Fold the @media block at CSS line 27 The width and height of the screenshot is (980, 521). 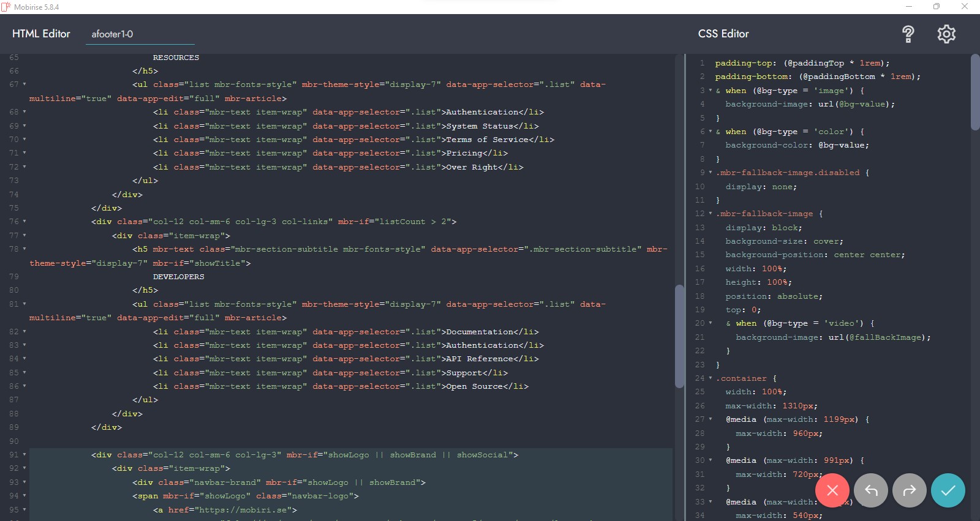coord(710,419)
